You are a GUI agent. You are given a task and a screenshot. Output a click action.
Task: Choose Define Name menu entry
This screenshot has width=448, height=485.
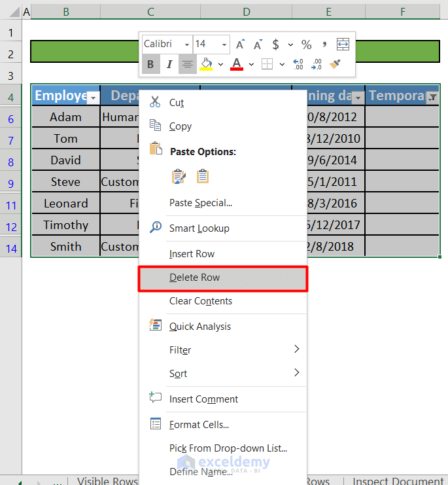coord(223,471)
